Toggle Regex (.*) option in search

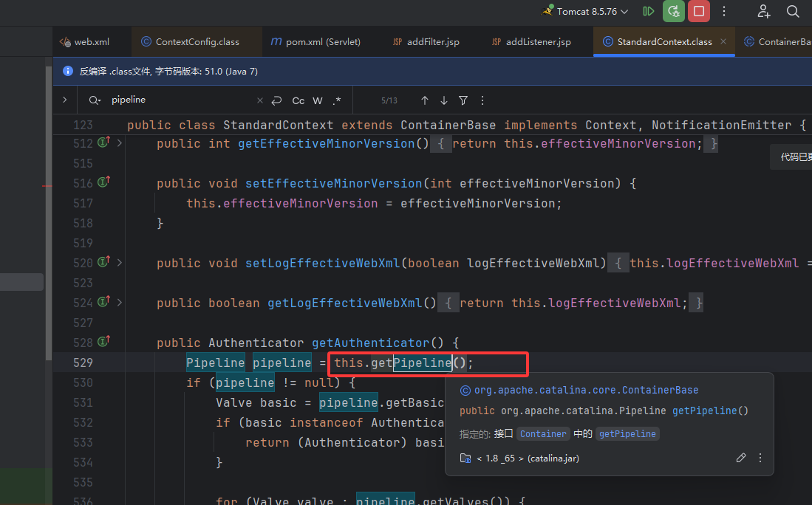(337, 100)
